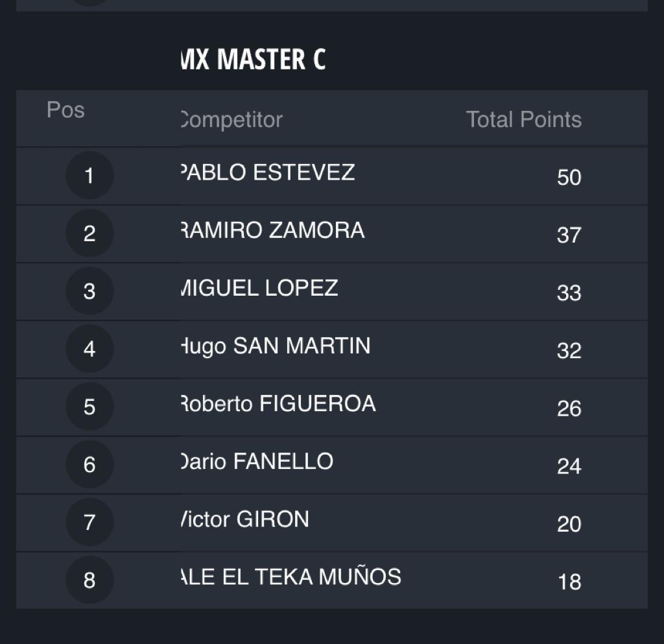This screenshot has height=644, width=664.
Task: Sort by the Total Points header
Action: tap(523, 120)
